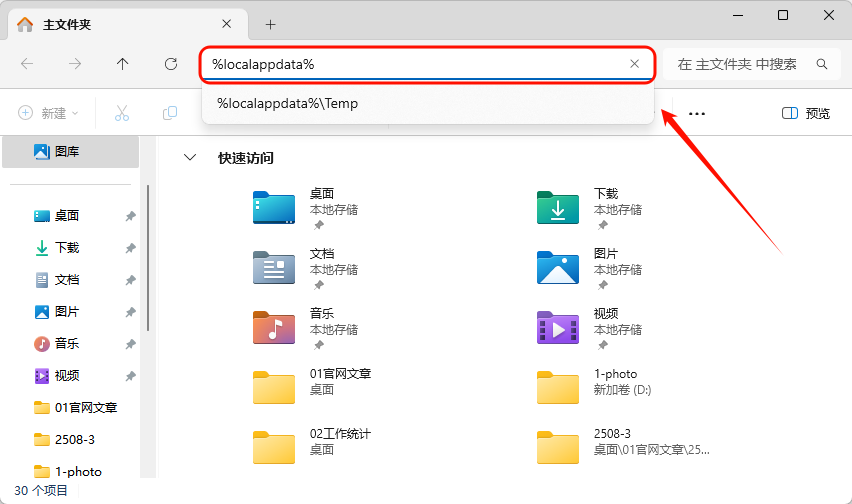Go up one folder level
Screen dimensions: 852x504
point(123,64)
